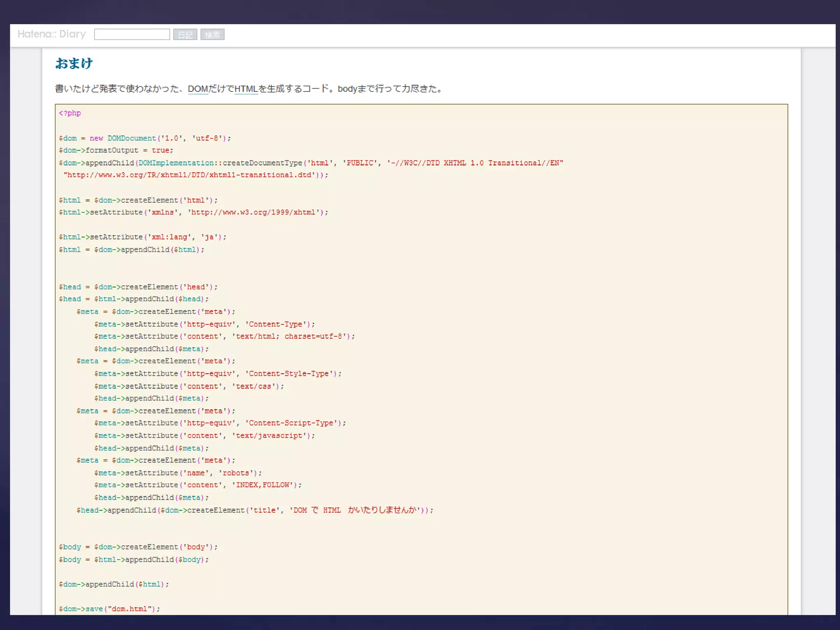The image size is (840, 630).
Task: Click the setAttribute xmlns code line
Action: point(193,212)
